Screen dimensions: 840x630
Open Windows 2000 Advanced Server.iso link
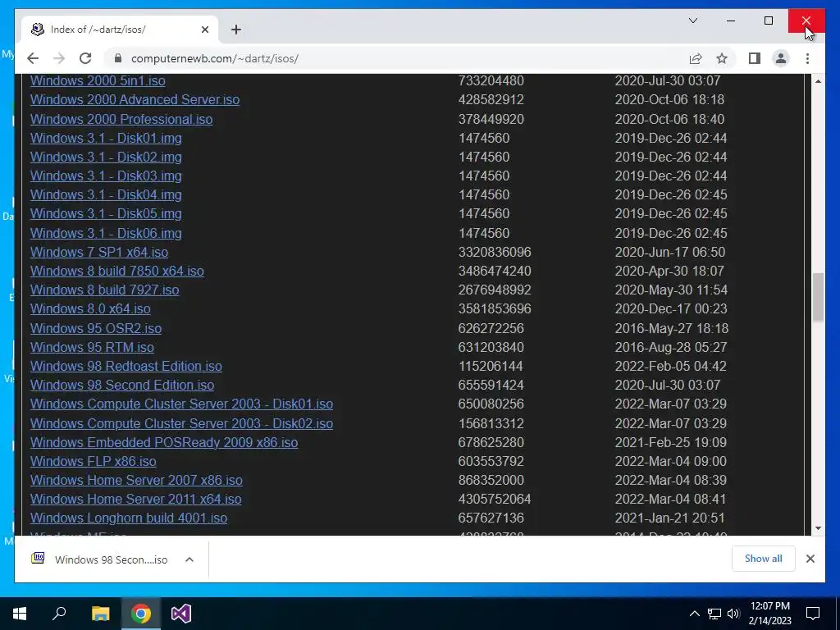[135, 99]
